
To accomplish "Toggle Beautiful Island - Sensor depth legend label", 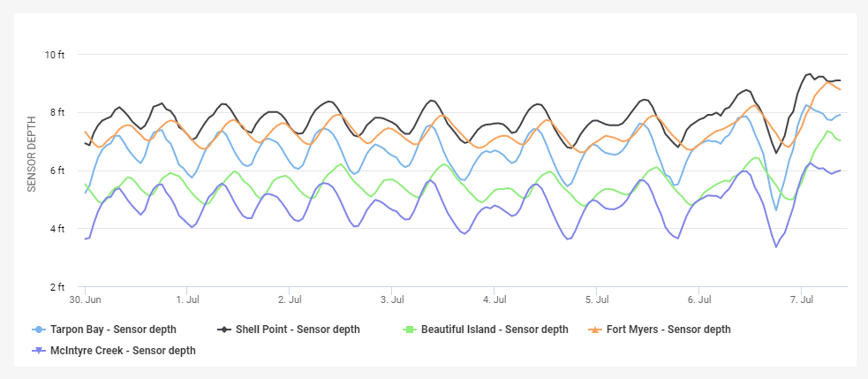I will tap(494, 330).
